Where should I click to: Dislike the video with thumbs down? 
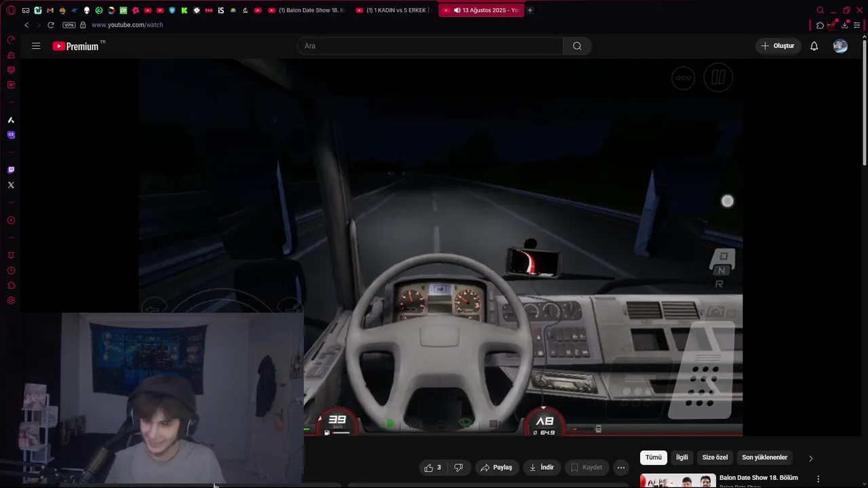click(x=458, y=468)
